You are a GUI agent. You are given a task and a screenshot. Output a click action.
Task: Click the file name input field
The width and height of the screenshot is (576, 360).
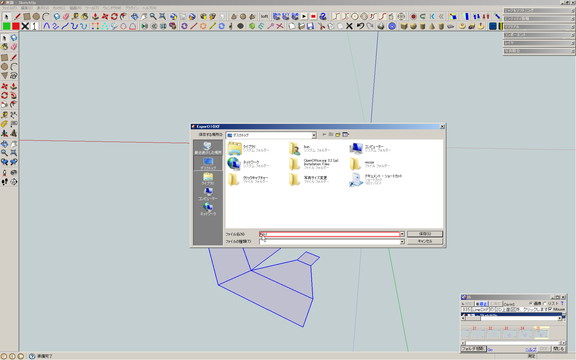[330, 234]
